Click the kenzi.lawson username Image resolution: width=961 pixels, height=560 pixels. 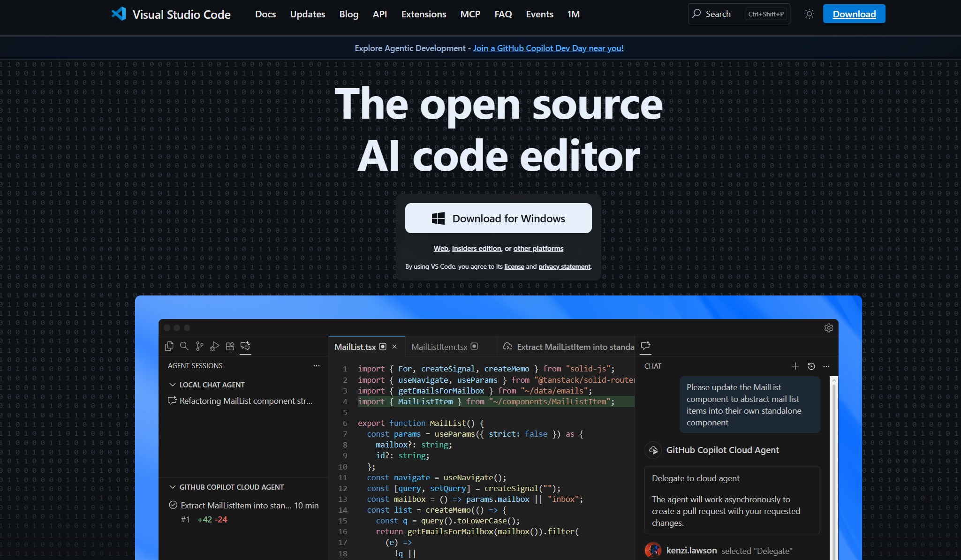point(692,550)
